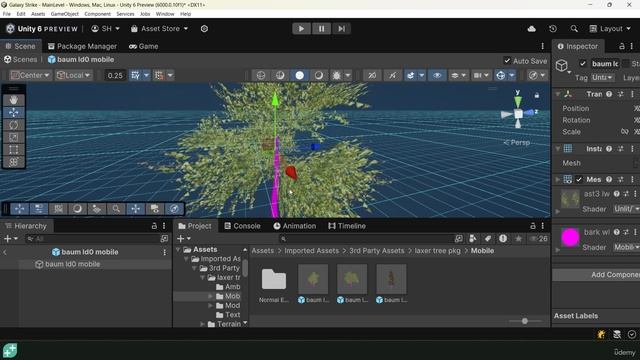This screenshot has width=640, height=360.
Task: Click the magenta bark material swatch
Action: (570, 238)
